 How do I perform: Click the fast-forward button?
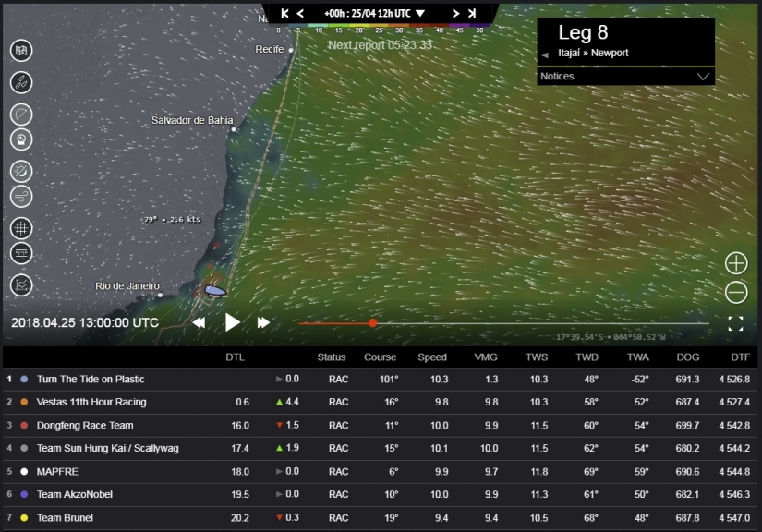pos(263,322)
